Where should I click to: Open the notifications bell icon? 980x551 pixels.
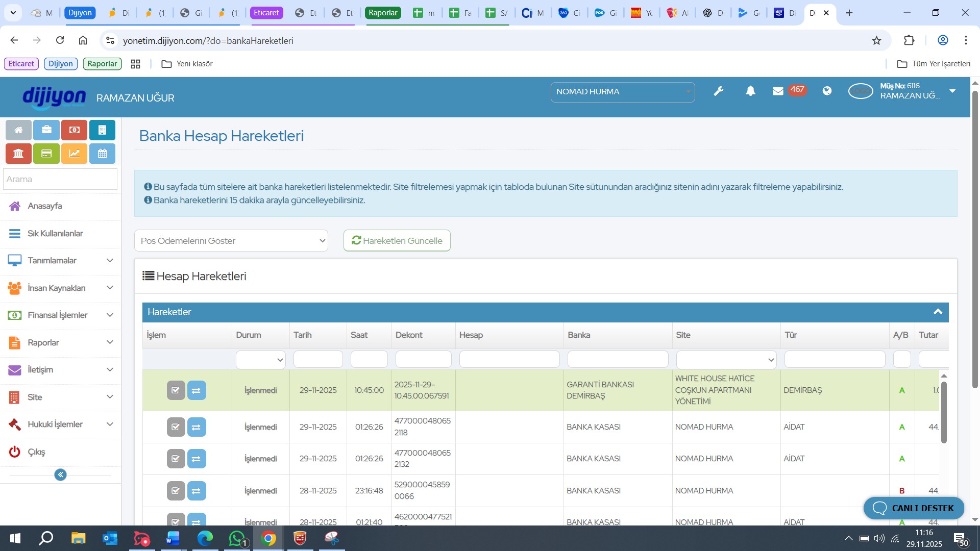(750, 91)
